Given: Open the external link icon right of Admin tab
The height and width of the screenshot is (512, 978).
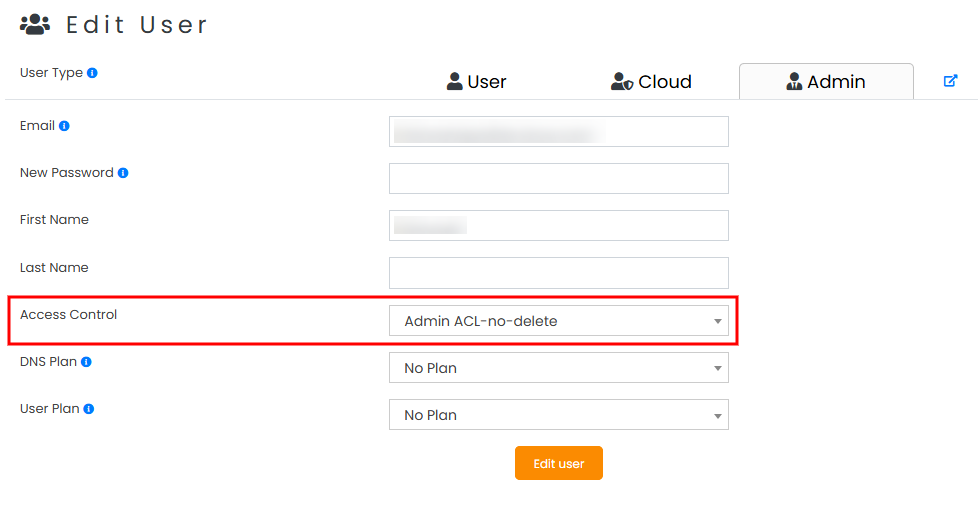Looking at the screenshot, I should click(950, 81).
